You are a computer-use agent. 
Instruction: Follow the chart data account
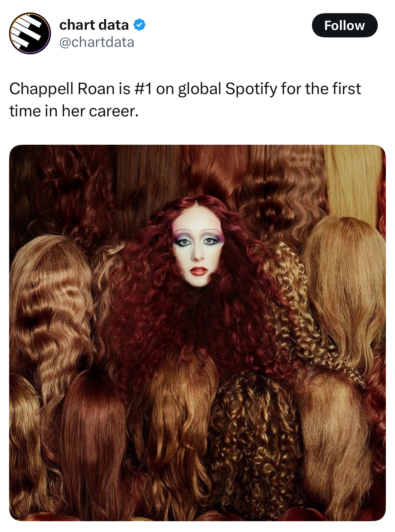click(344, 25)
